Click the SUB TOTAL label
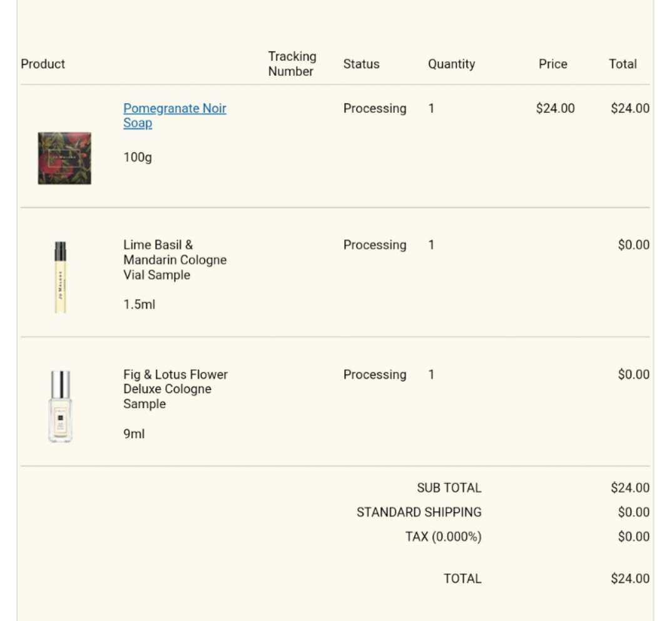 tap(449, 488)
